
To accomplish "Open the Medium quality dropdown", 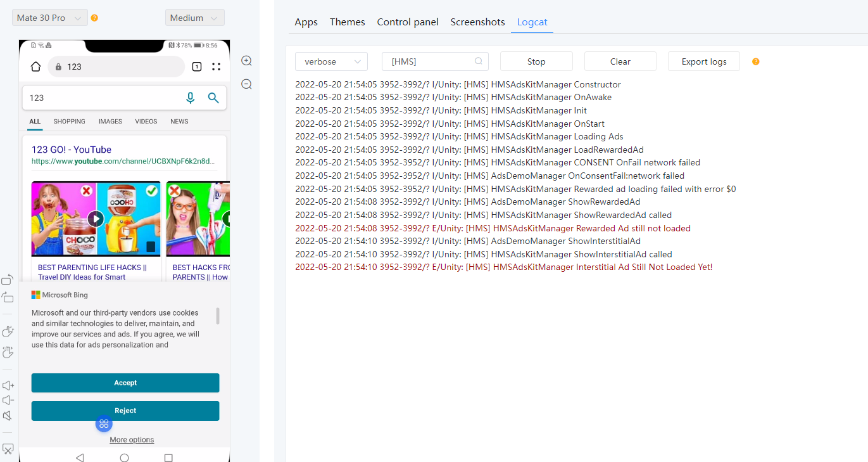I will [194, 18].
